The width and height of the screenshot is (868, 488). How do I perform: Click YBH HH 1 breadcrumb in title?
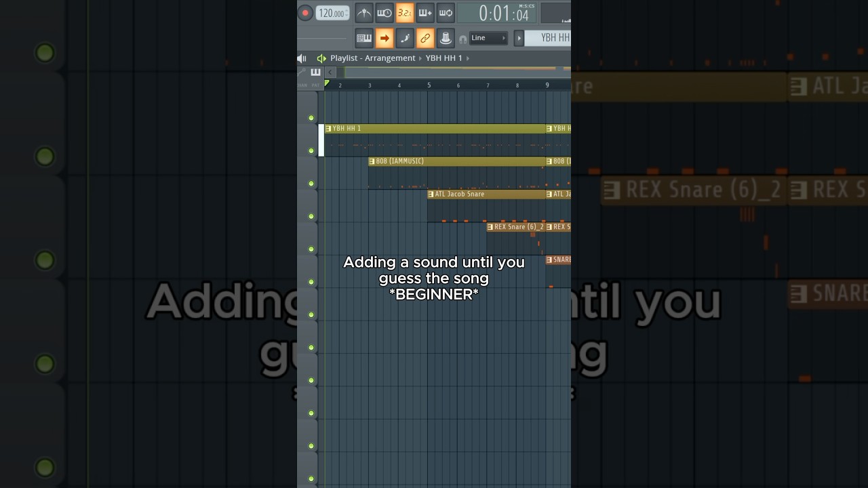tap(444, 58)
